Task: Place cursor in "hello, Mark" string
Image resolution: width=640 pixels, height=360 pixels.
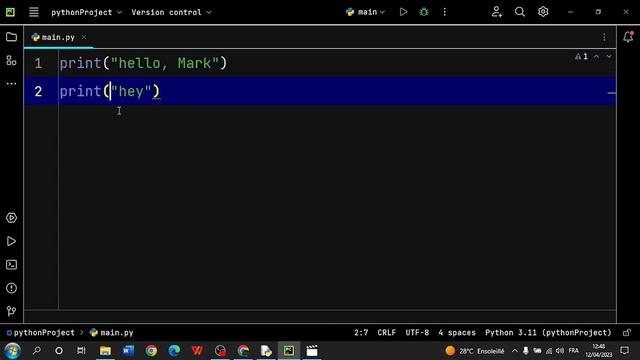Action: click(165, 63)
